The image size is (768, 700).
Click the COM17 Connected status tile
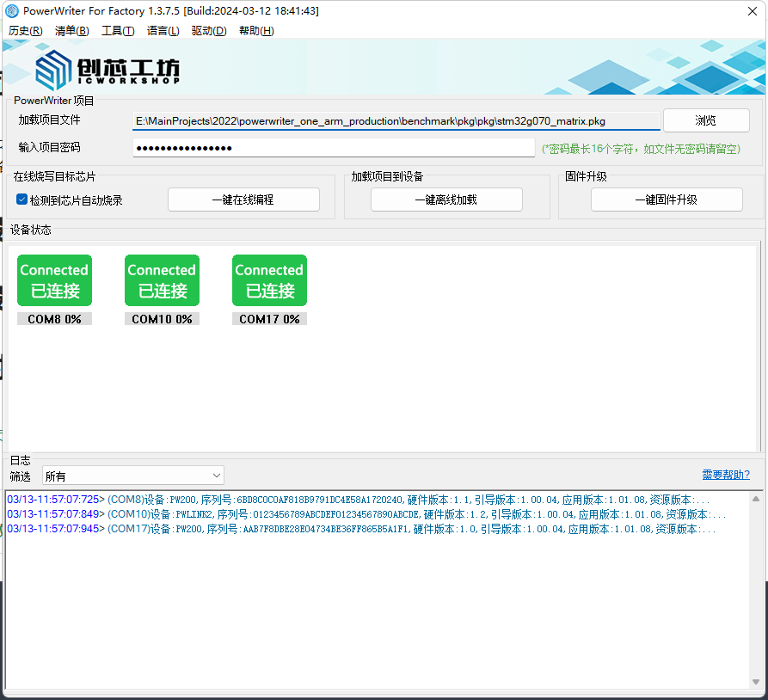click(x=268, y=279)
